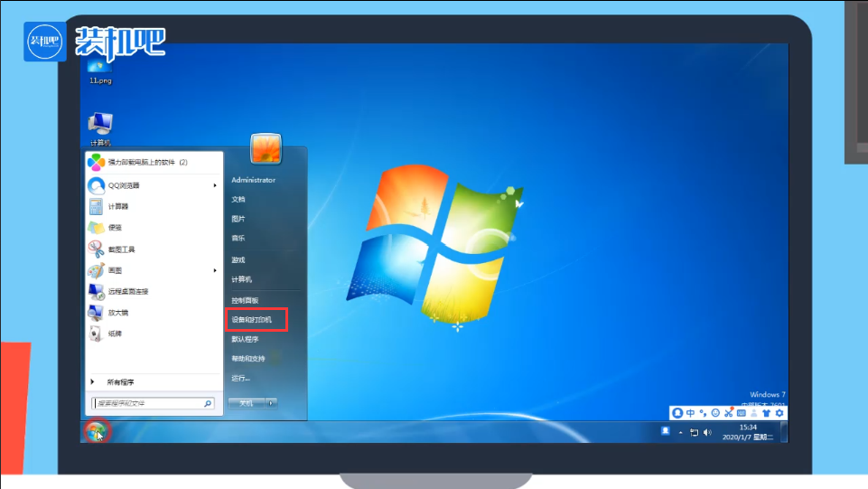868x489 pixels.
Task: Open 截图工具 (Snipping Tool)
Action: [x=121, y=249]
